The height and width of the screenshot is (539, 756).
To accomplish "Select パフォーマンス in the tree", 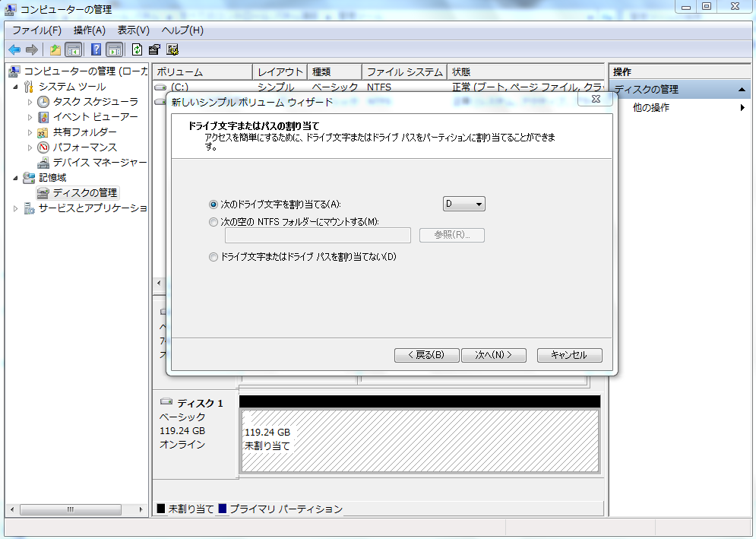I will [85, 147].
